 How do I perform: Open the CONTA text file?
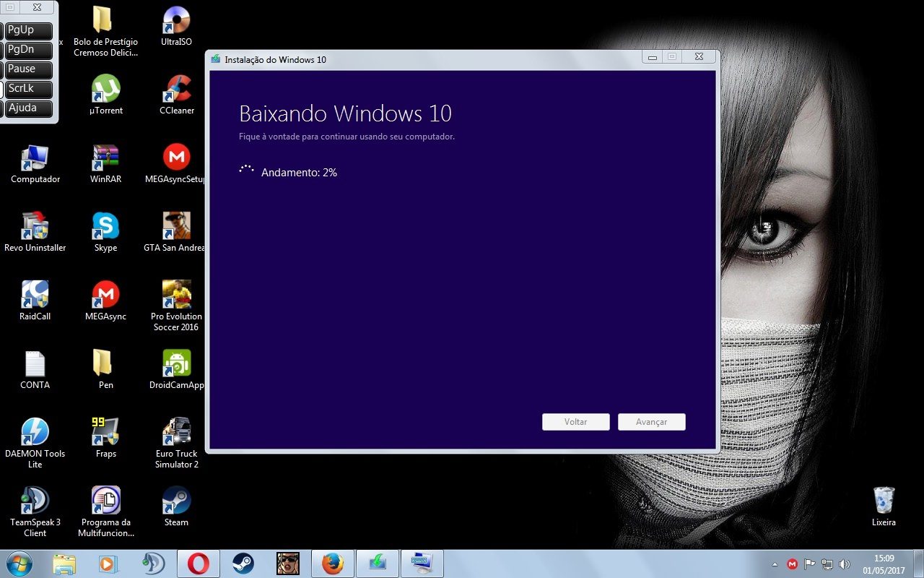(x=35, y=369)
